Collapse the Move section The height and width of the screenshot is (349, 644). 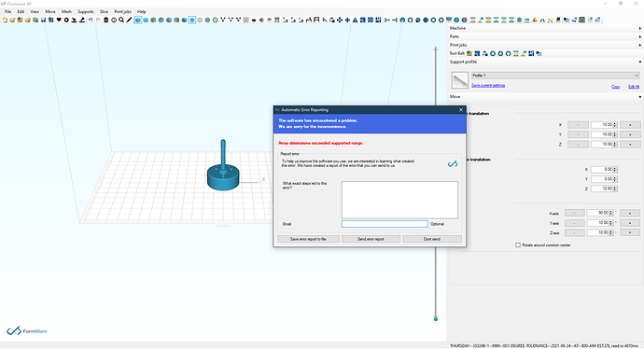coord(640,97)
